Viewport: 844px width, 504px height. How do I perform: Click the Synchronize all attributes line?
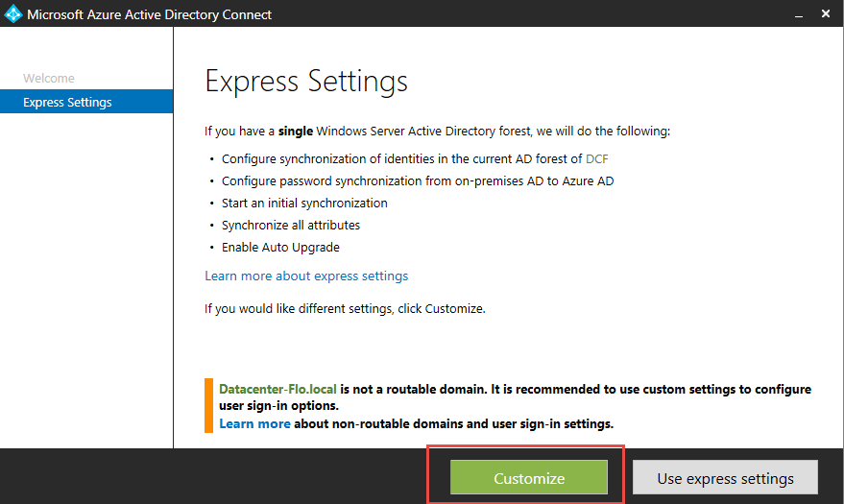click(291, 226)
